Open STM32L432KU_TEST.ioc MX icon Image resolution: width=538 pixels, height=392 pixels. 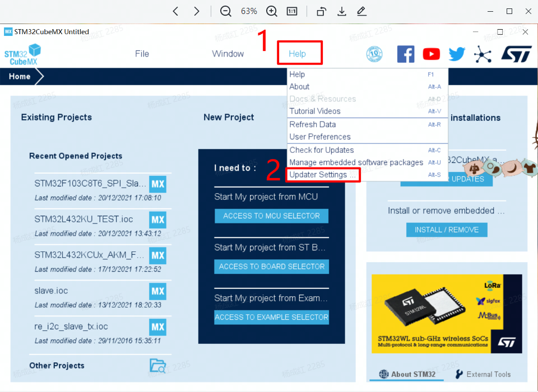158,220
